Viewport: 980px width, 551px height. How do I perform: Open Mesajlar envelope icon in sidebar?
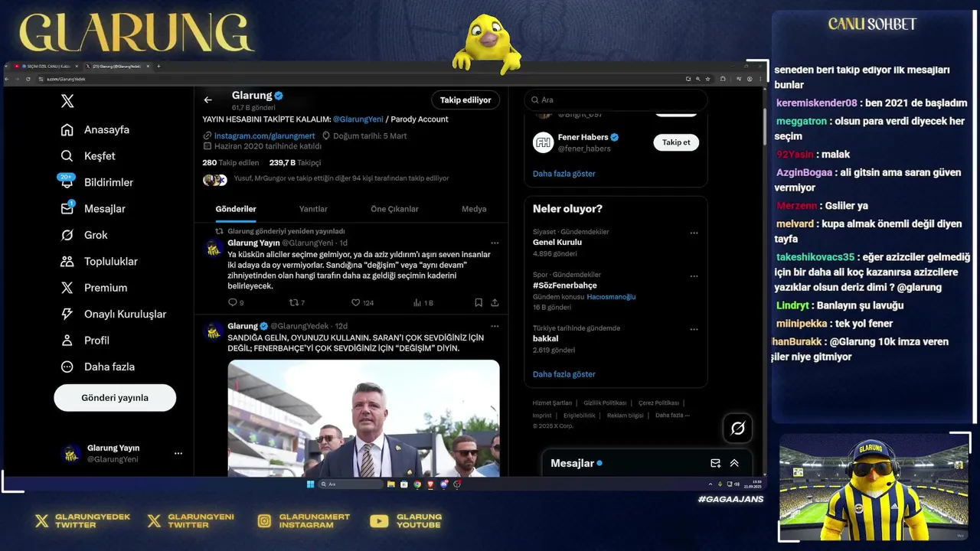67,209
